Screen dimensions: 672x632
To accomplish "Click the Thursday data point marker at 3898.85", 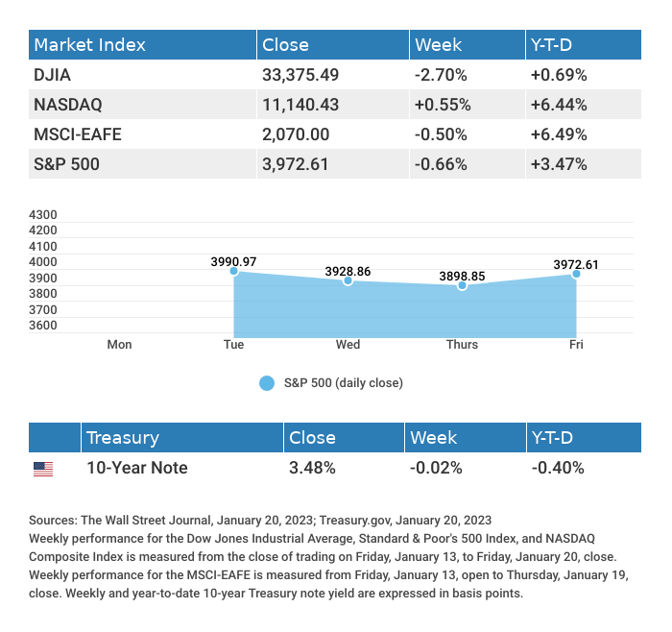I will tap(462, 285).
